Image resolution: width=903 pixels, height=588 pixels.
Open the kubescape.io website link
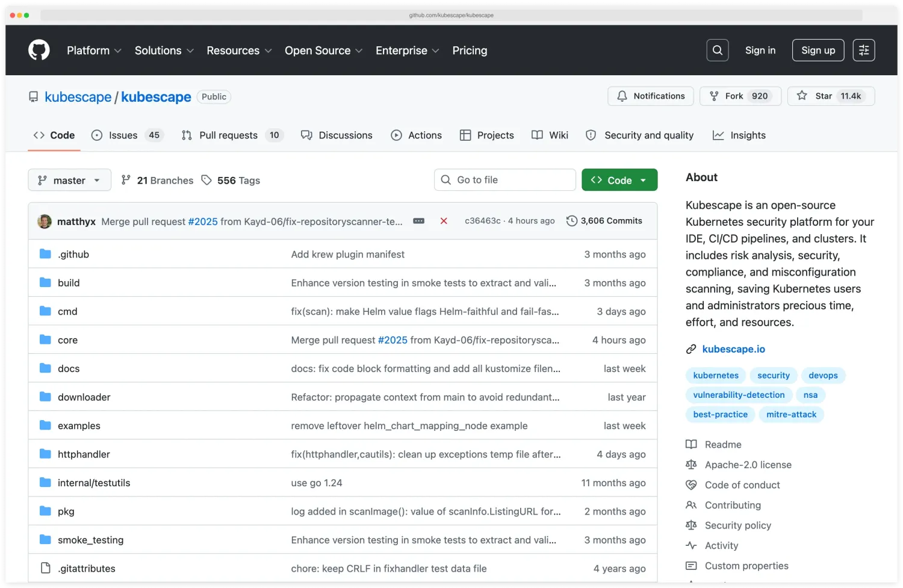734,349
